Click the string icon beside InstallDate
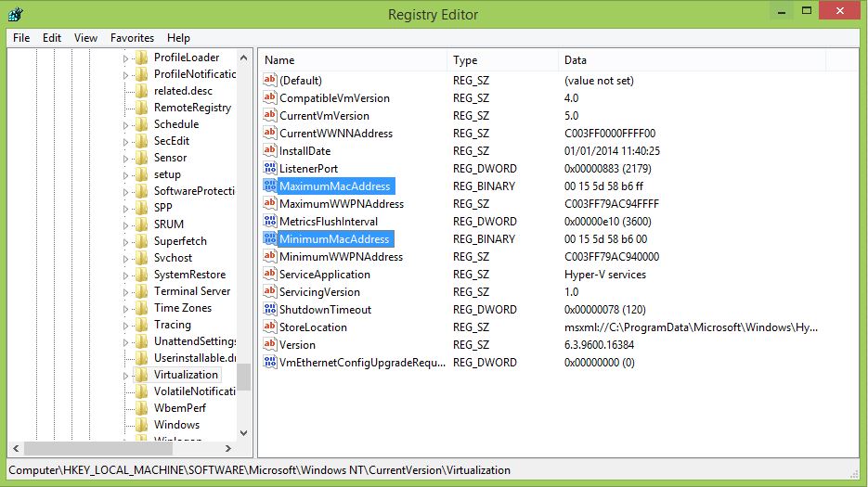 tap(269, 150)
